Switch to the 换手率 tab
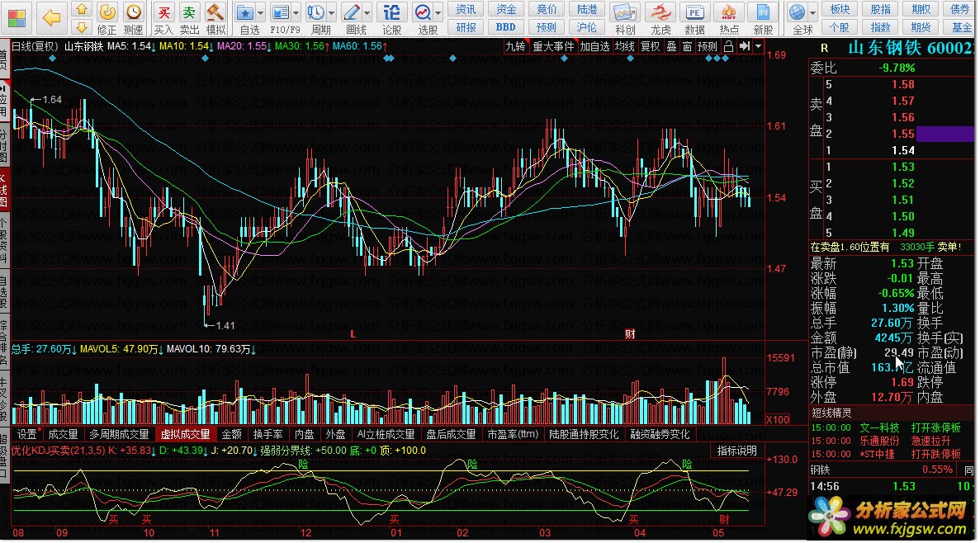980x543 pixels. [x=268, y=434]
